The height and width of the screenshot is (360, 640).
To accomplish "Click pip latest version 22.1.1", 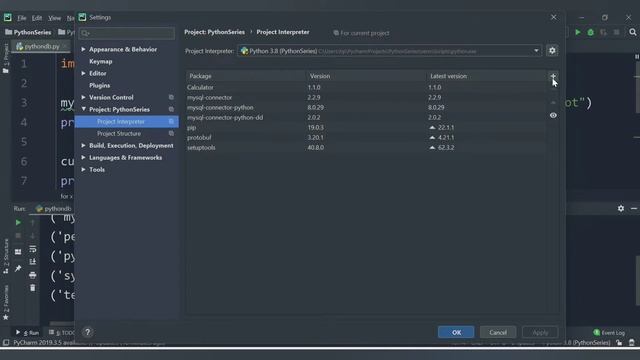I will tap(446, 128).
